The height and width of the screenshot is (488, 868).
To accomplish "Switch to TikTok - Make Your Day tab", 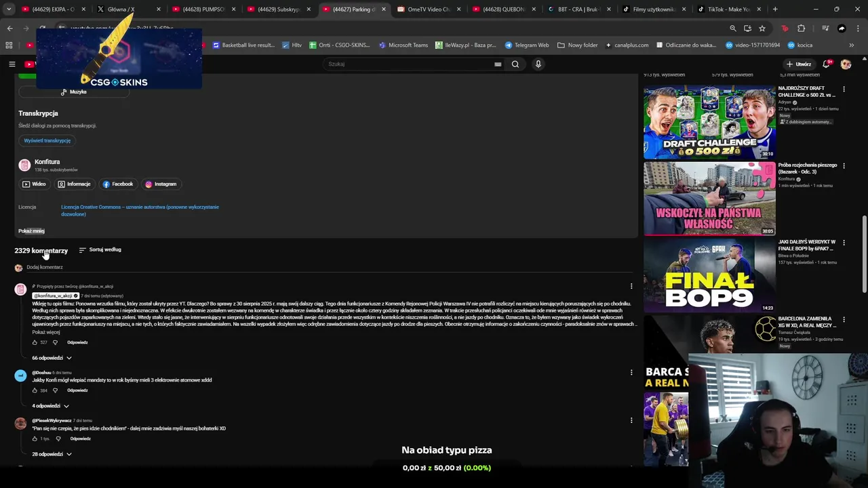I will tap(728, 9).
